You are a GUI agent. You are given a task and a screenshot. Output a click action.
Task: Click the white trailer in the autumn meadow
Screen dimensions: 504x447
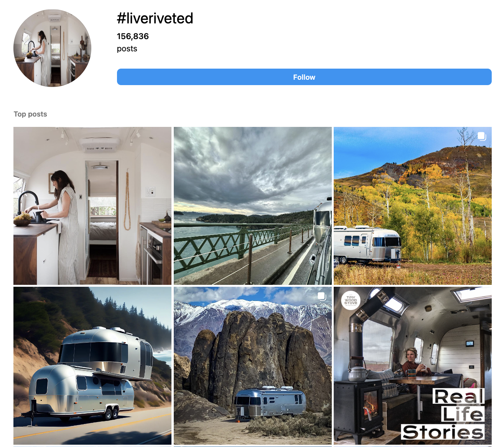coord(367,244)
